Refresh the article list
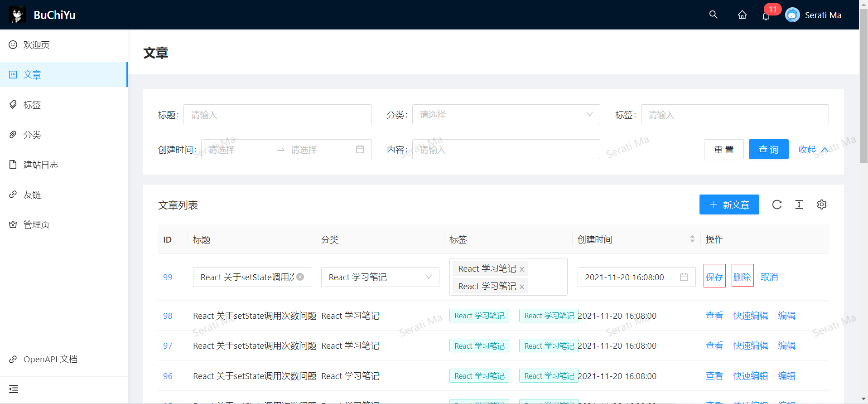The width and height of the screenshot is (868, 404). [x=777, y=204]
